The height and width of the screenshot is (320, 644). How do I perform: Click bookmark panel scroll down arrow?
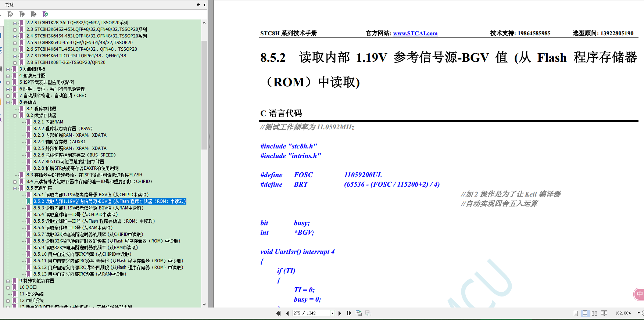point(204,304)
